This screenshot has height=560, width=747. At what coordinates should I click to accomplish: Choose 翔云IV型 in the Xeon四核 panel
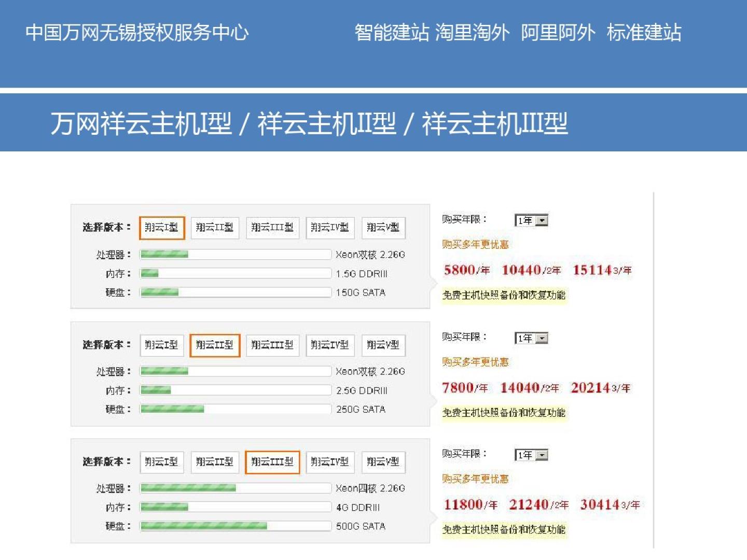(x=330, y=462)
